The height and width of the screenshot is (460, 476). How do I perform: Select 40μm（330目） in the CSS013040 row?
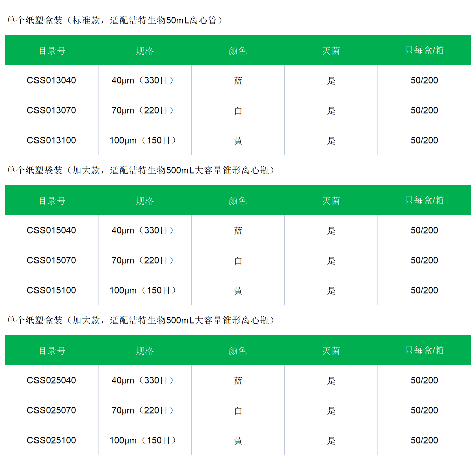144,80
